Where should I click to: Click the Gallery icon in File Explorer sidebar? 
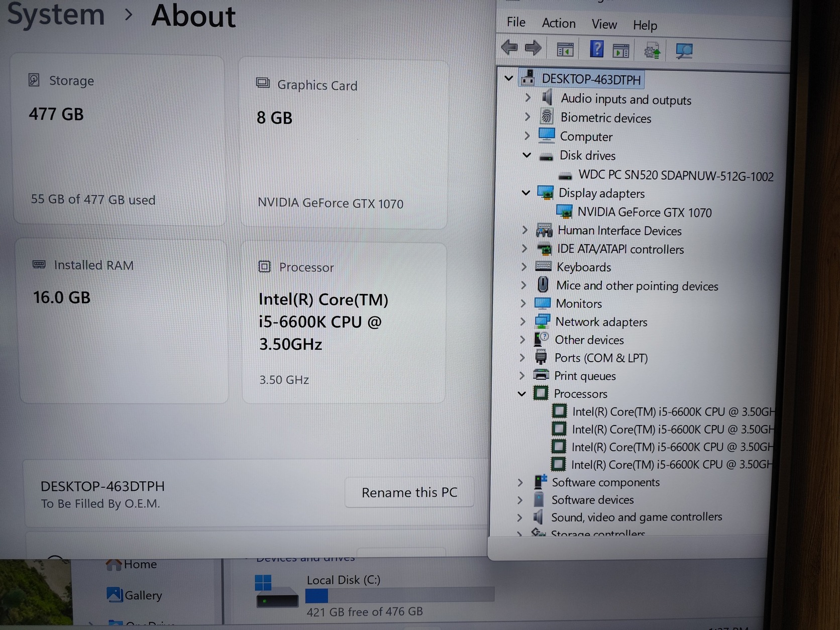(x=115, y=595)
